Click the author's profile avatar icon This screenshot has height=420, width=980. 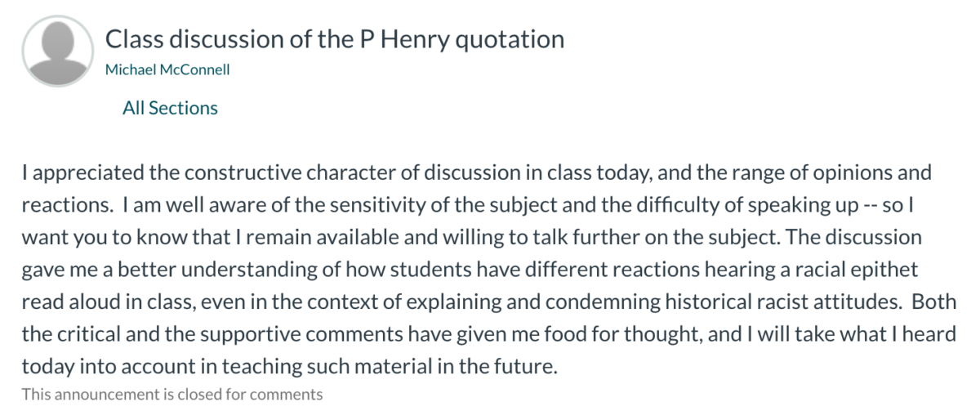(x=59, y=52)
